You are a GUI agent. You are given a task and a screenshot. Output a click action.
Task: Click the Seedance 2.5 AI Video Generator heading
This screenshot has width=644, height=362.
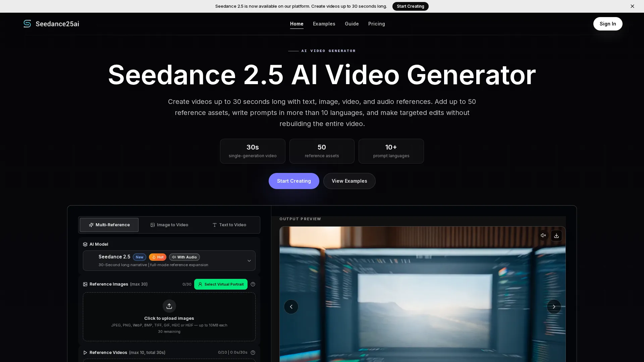tap(322, 75)
